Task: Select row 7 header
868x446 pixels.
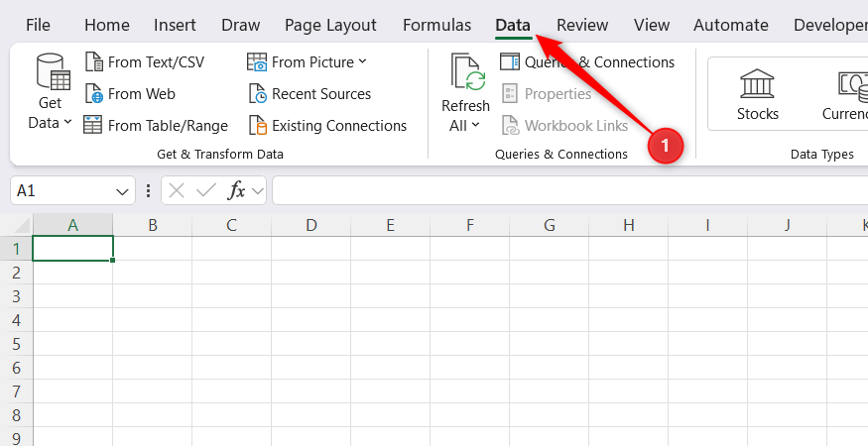Action: (17, 391)
